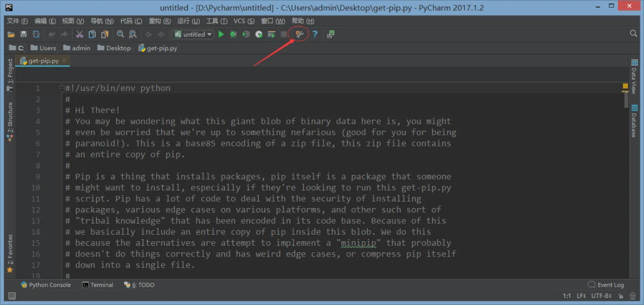Image resolution: width=644 pixels, height=305 pixels.
Task: Open Settings with the wrench icon
Action: coord(299,34)
